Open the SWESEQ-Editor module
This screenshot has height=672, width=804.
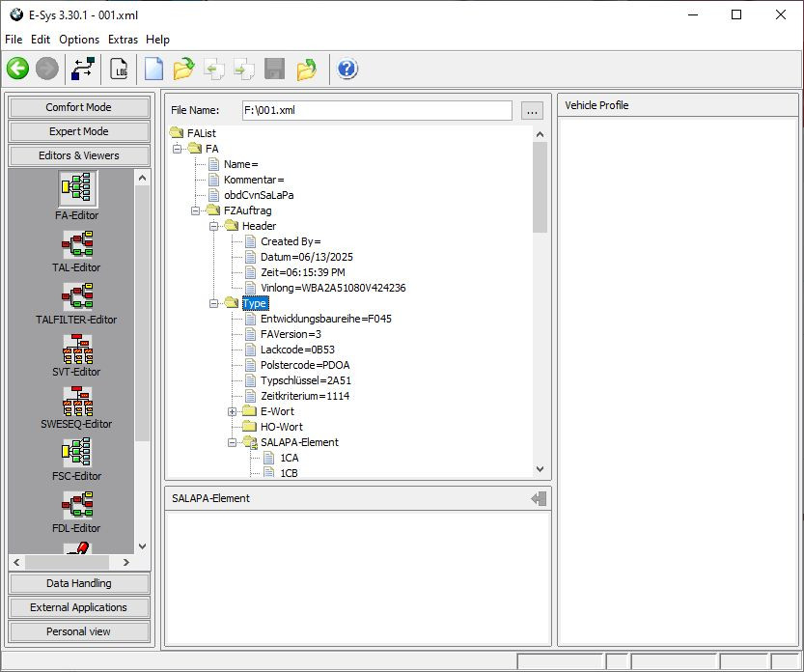77,407
